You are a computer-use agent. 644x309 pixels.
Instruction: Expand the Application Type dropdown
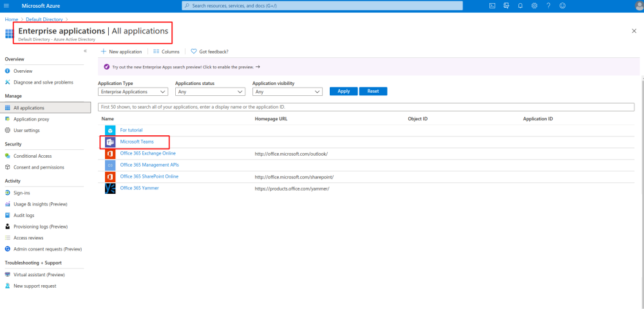tap(133, 91)
